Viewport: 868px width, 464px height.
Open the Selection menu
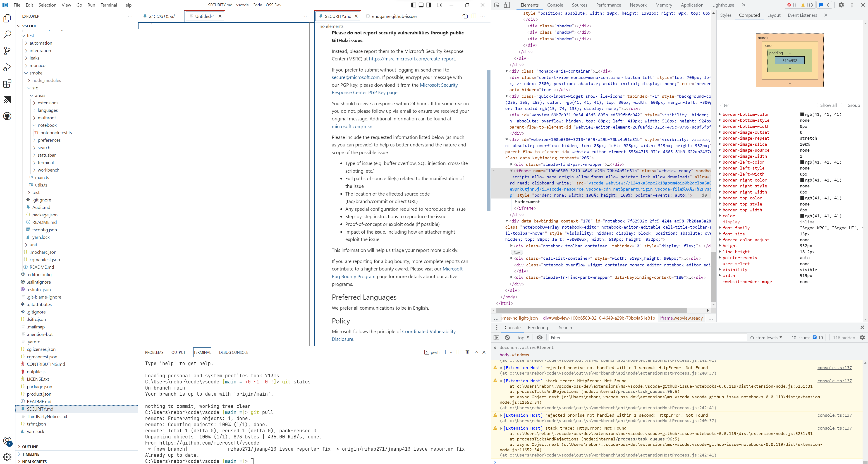click(47, 5)
